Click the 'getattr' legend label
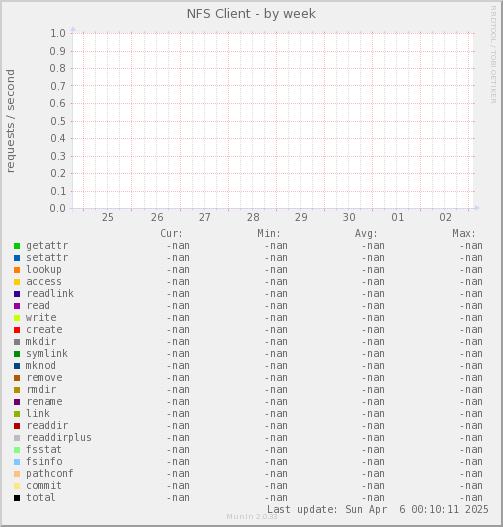The width and height of the screenshot is (503, 527). (47, 246)
